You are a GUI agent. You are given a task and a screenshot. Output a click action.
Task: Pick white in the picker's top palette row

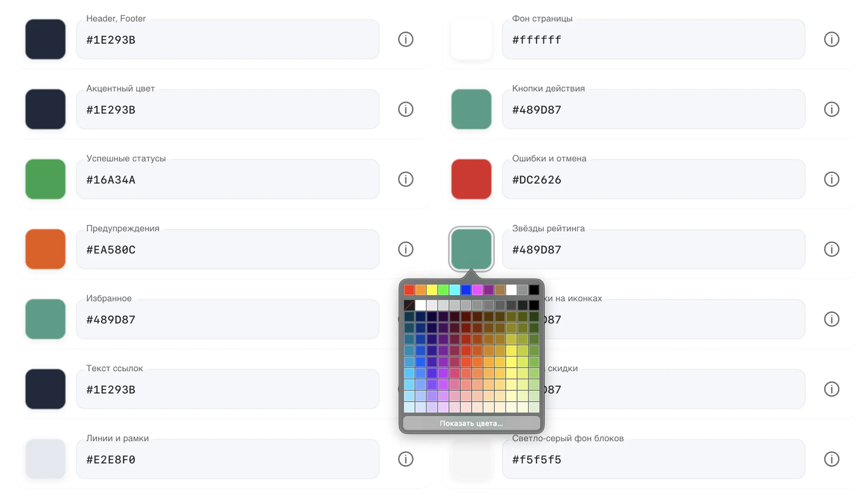511,290
